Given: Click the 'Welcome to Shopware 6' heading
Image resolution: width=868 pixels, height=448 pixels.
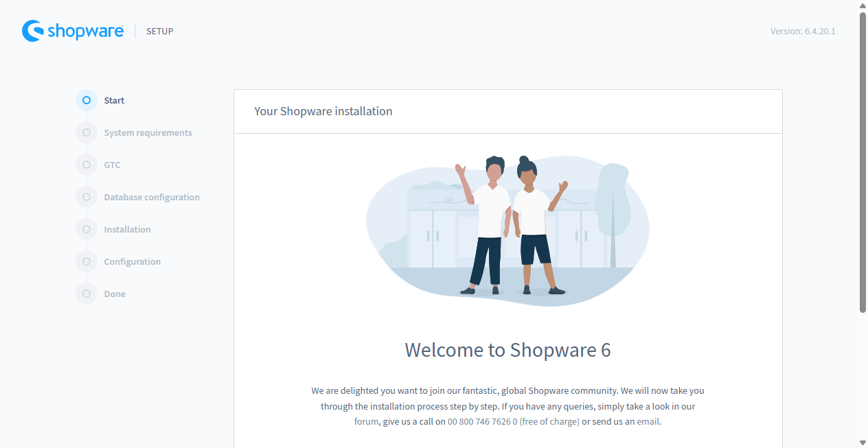Looking at the screenshot, I should pyautogui.click(x=507, y=350).
